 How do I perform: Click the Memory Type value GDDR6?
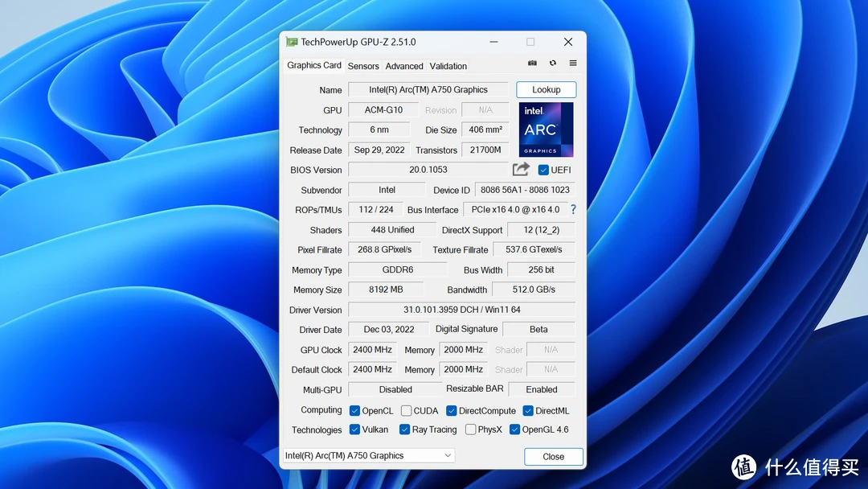pyautogui.click(x=398, y=269)
